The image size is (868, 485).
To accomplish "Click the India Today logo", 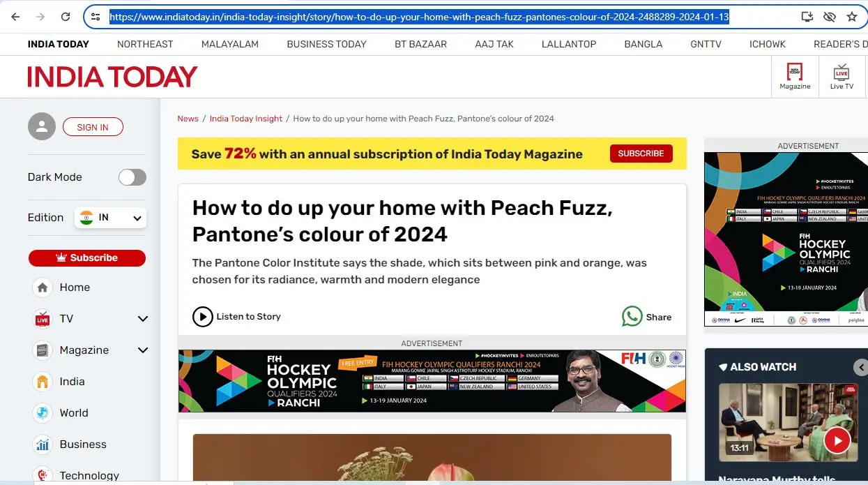I will pyautogui.click(x=112, y=77).
